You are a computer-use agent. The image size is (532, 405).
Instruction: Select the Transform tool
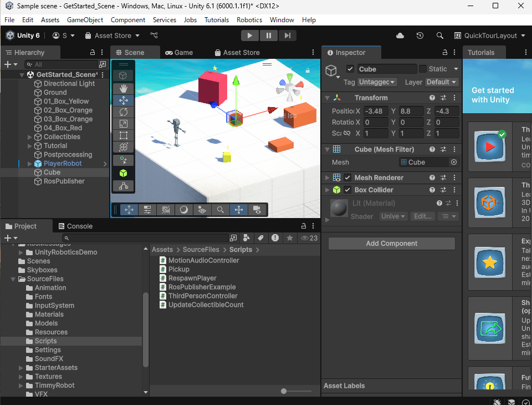click(124, 147)
